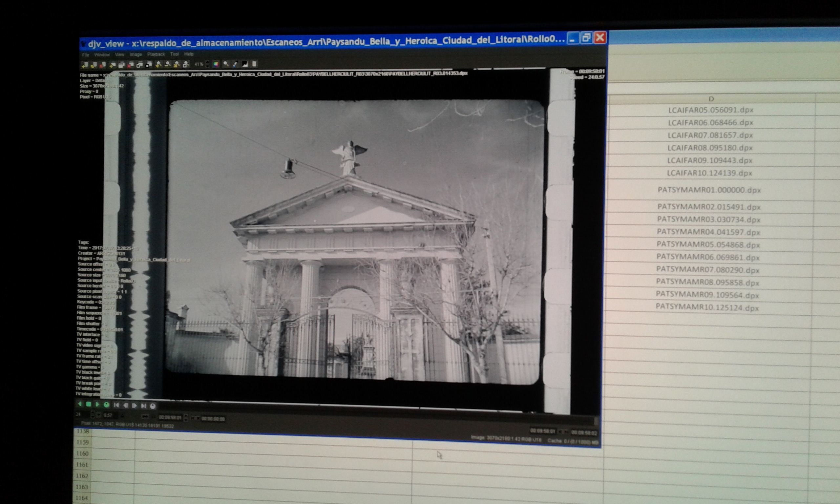Click the Zoom fit magnifier icon
Viewport: 840px width, 504px height.
click(x=186, y=65)
